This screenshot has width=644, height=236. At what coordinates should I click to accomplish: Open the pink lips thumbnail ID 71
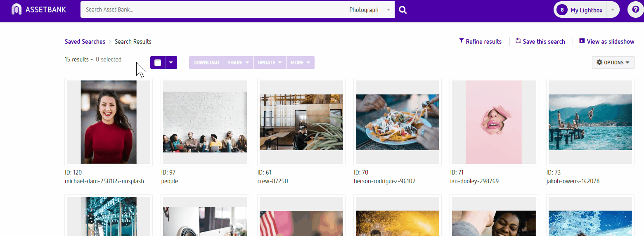[x=494, y=122]
